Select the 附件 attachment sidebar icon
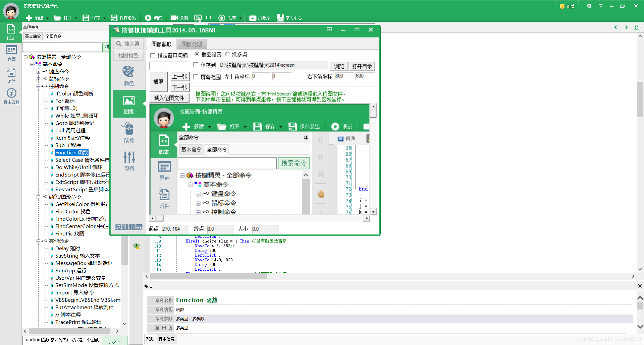Image resolution: width=644 pixels, height=345 pixels. point(11,75)
